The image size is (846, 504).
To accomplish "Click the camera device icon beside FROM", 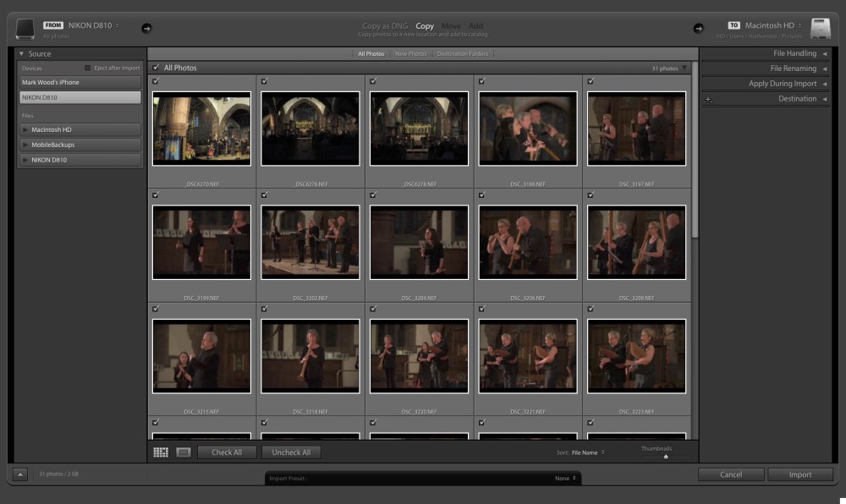I will click(25, 29).
